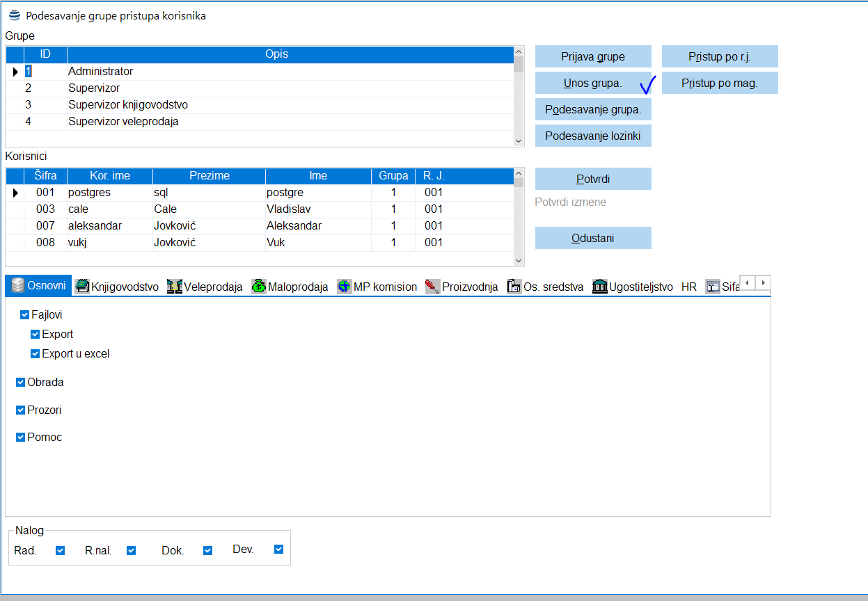Toggle the Dev. checkbox in Nalog

point(279,550)
